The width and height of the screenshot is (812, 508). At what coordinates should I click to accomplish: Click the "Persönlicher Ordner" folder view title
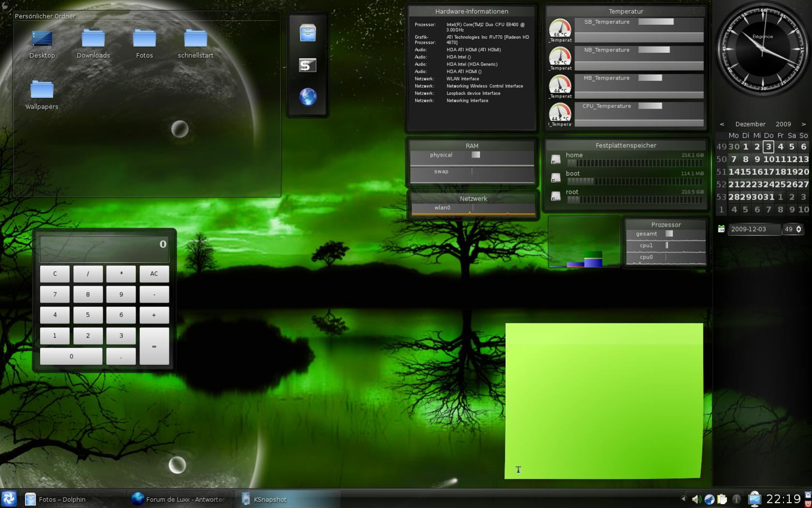(45, 16)
